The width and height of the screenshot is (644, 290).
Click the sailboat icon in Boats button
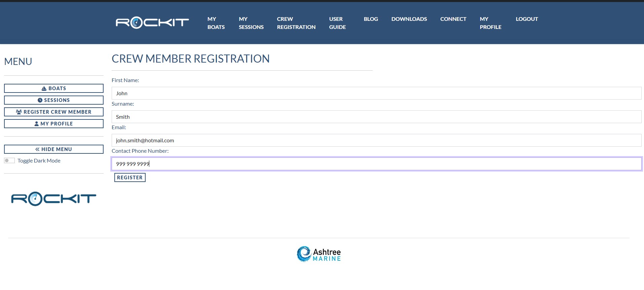click(x=44, y=88)
